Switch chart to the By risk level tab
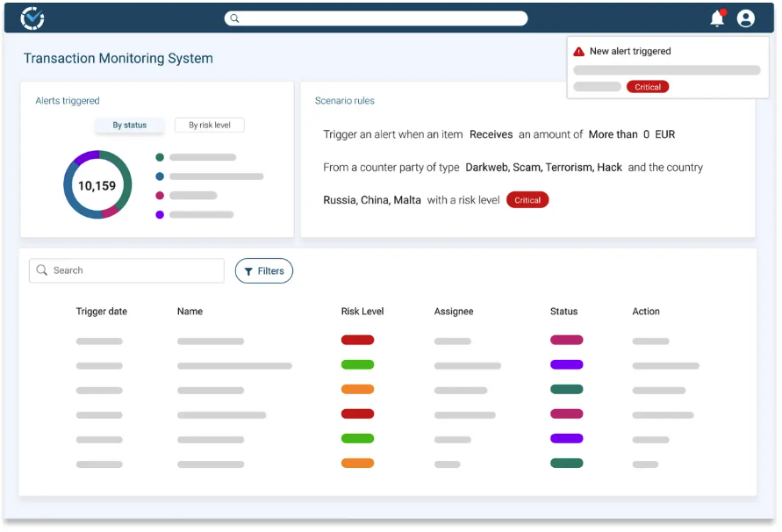 tap(209, 125)
